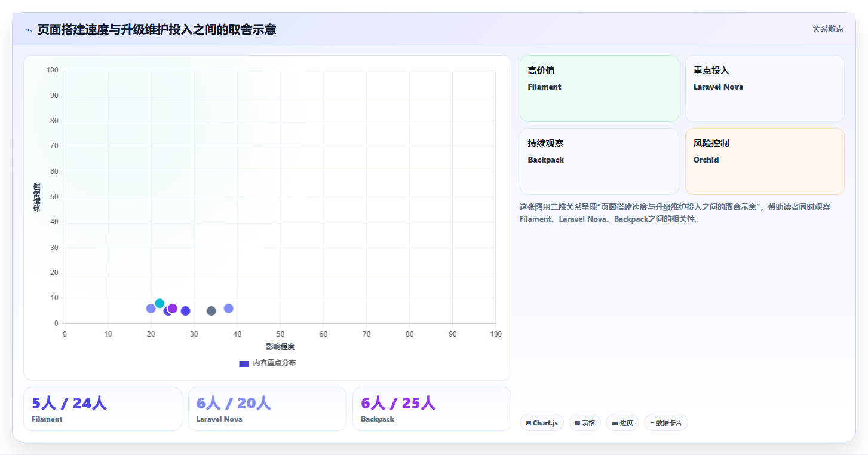Click the x-axis tick label 50
Screen dimensions: 868x455
280,334
